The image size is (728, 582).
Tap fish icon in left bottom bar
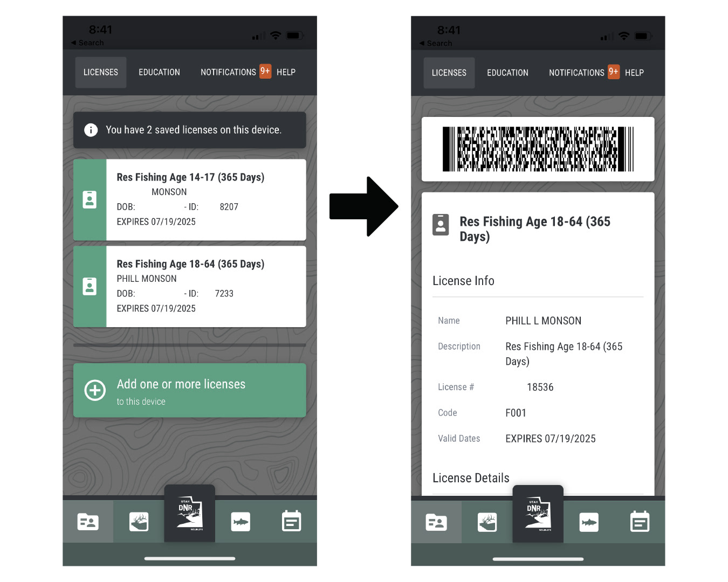241,522
